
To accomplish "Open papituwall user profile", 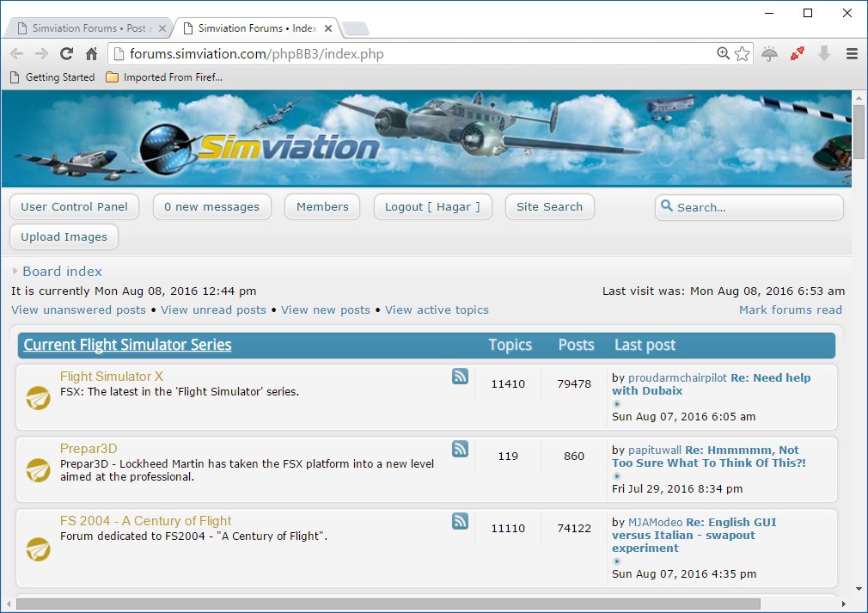I will (x=654, y=451).
